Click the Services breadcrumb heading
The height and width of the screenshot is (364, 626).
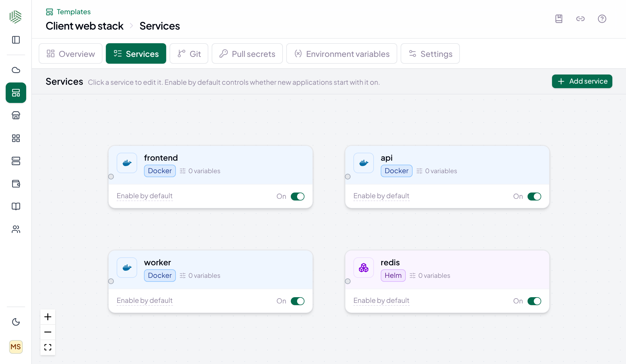160,26
